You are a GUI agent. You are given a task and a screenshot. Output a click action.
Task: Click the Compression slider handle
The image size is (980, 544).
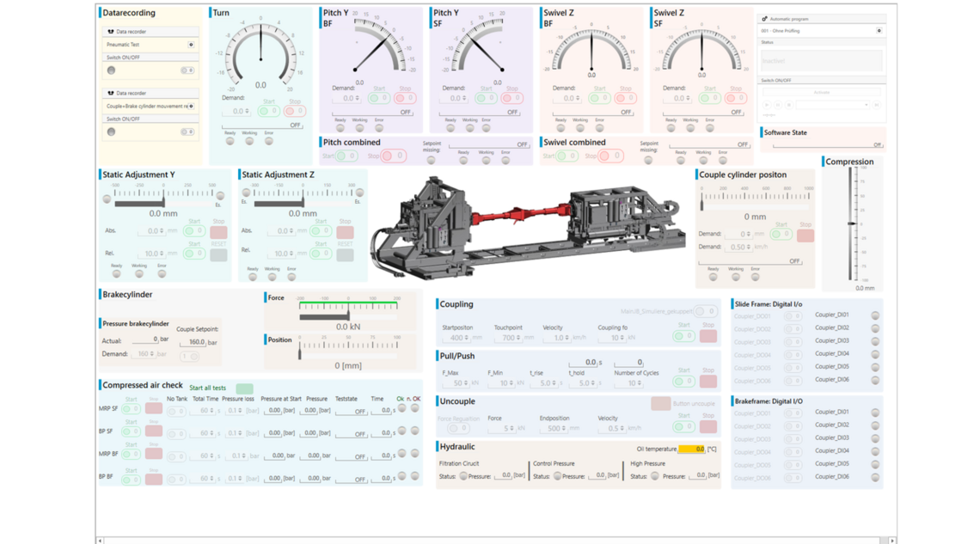pos(850,223)
